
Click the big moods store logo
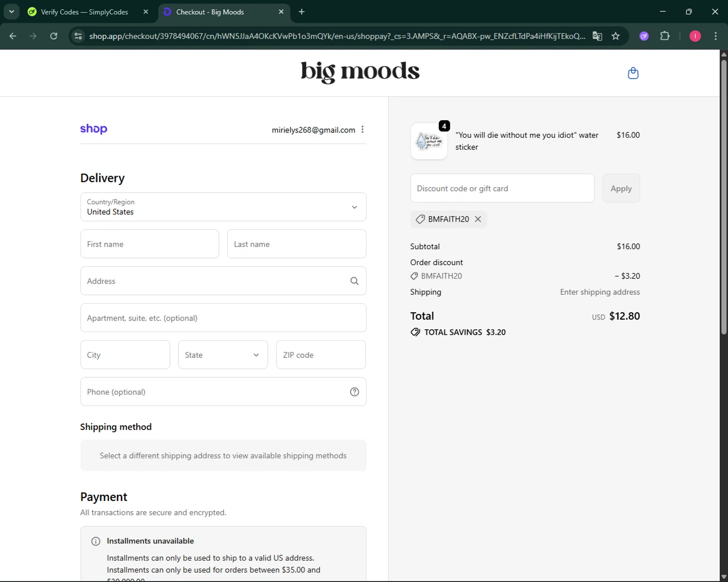coord(360,72)
